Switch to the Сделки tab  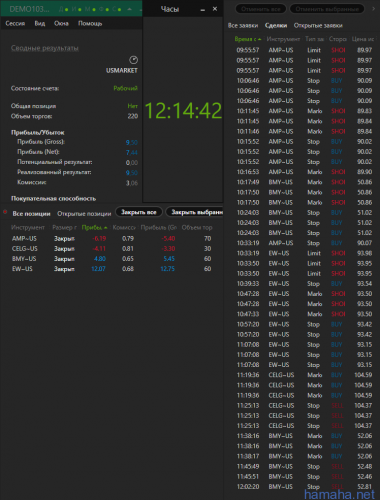[276, 25]
